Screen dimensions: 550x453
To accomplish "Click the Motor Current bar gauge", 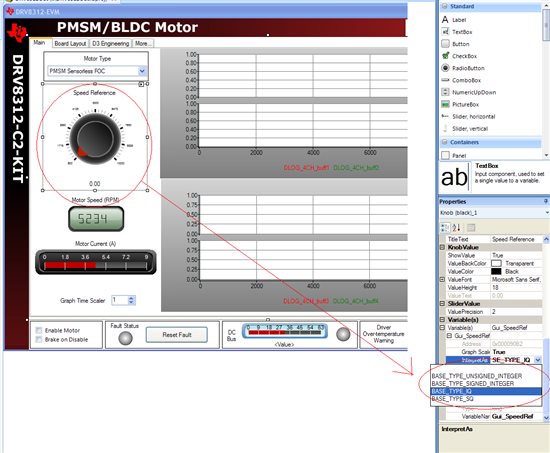I will point(96,262).
